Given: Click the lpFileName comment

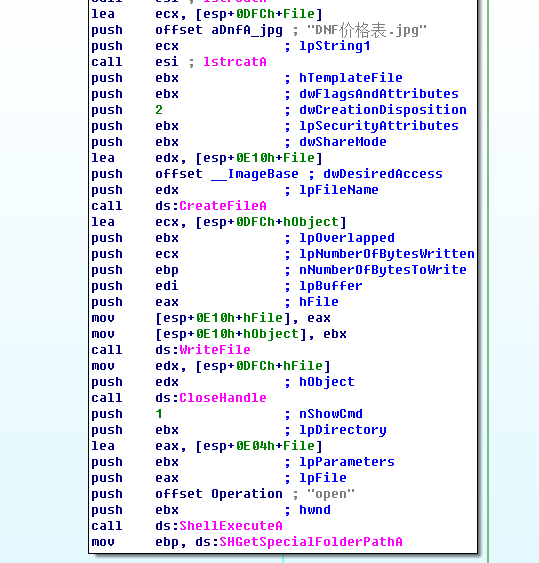Looking at the screenshot, I should 339,190.
